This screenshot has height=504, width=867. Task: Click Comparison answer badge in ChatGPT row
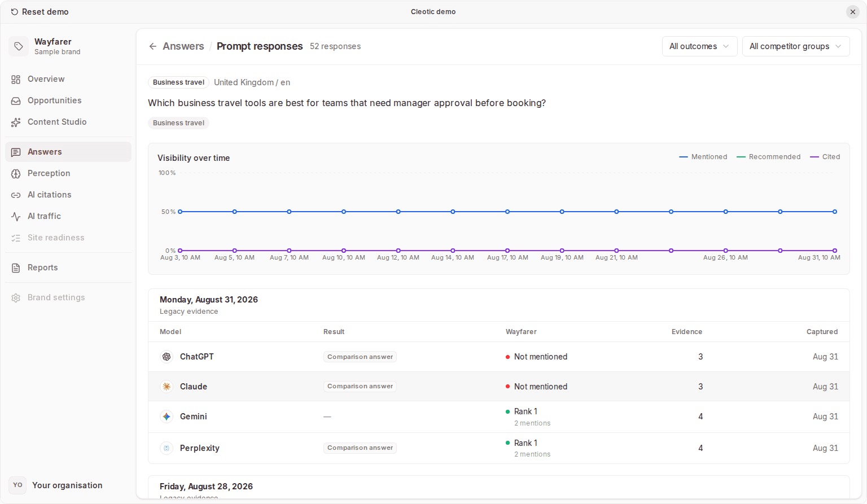click(360, 357)
